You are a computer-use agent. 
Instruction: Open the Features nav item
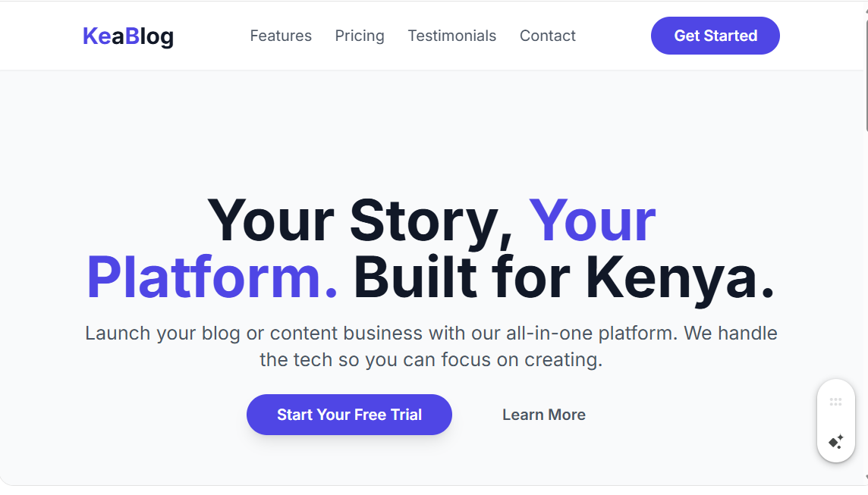coord(281,36)
